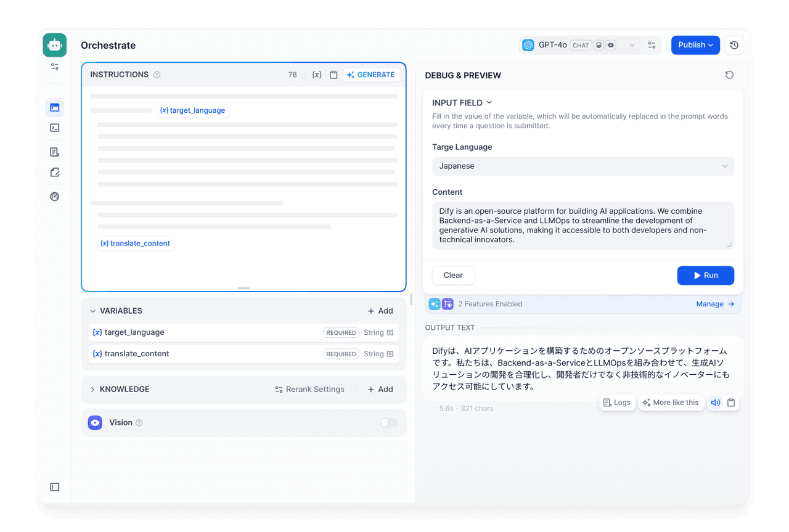The height and width of the screenshot is (532, 789).
Task: Click the 321 chars output stat
Action: (x=477, y=409)
